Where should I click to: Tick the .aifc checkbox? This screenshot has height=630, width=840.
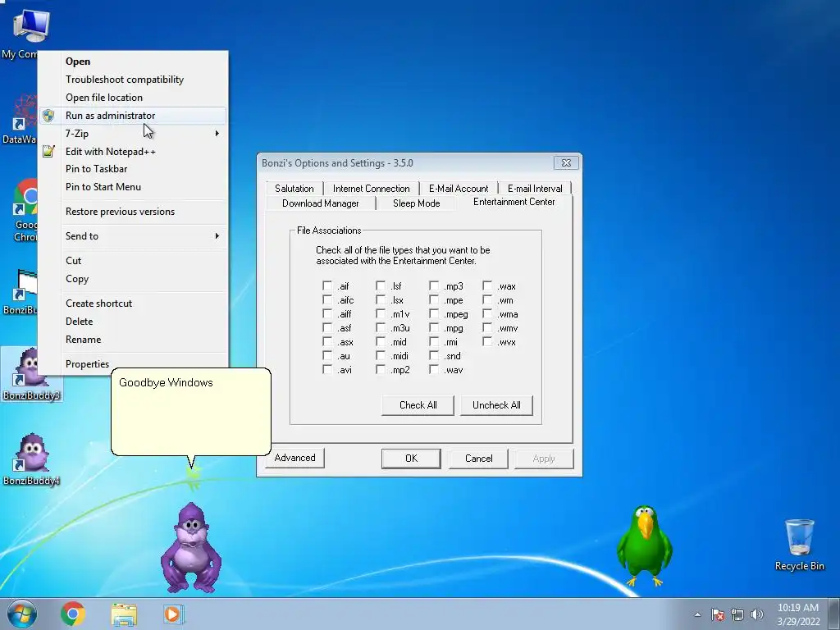[x=327, y=299]
